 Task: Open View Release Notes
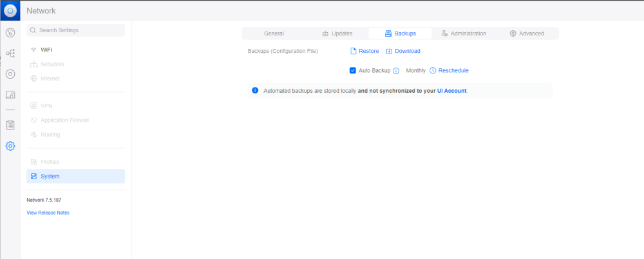48,213
